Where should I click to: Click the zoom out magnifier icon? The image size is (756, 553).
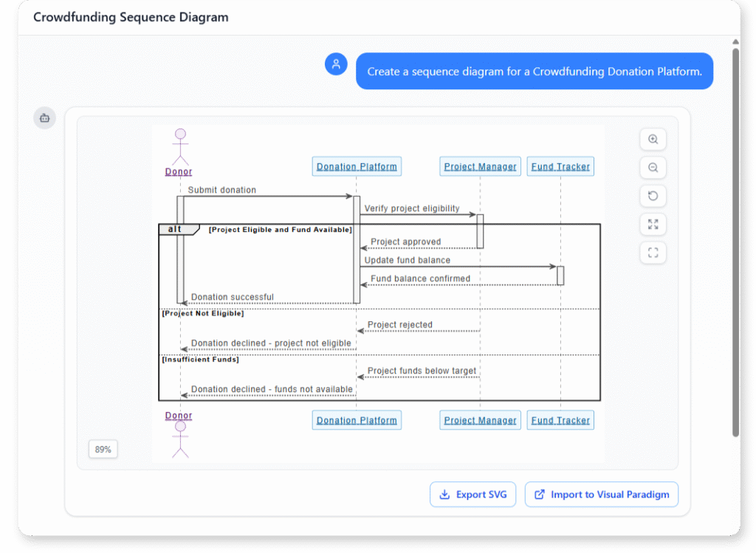coord(653,168)
